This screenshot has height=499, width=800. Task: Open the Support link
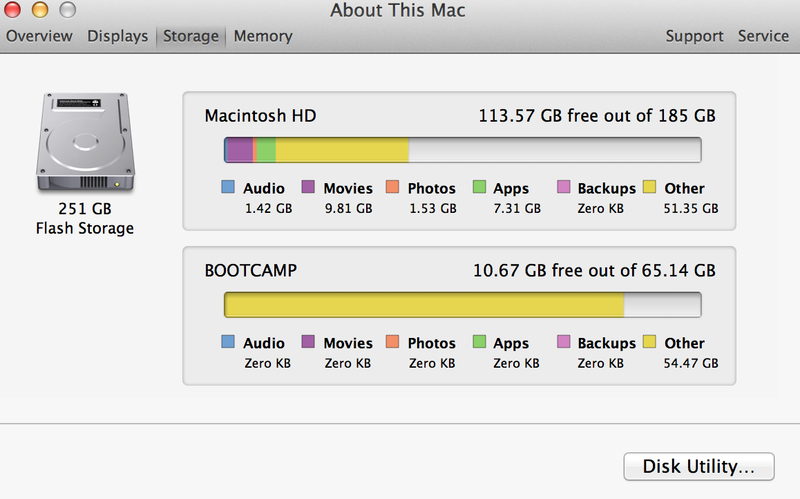[x=694, y=36]
